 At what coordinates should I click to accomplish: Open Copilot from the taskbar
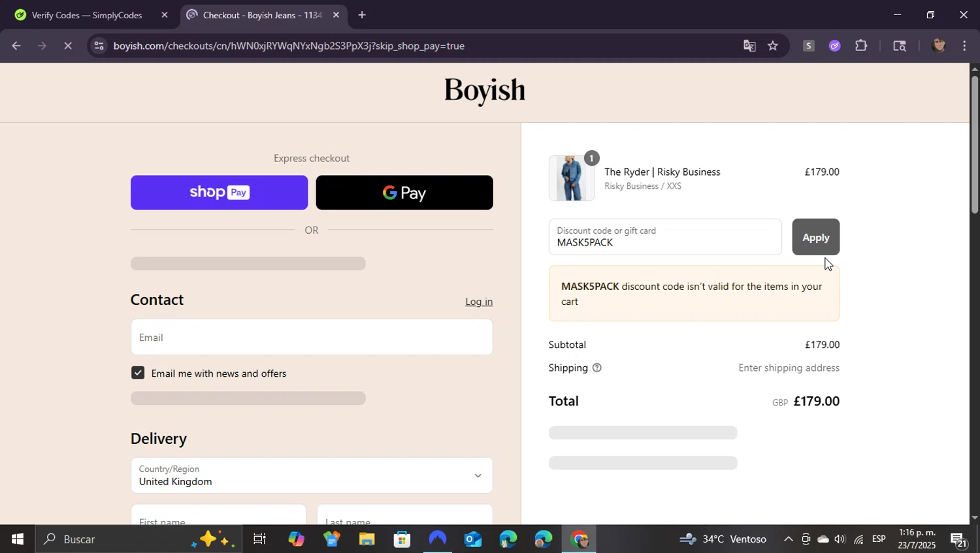[x=296, y=539]
